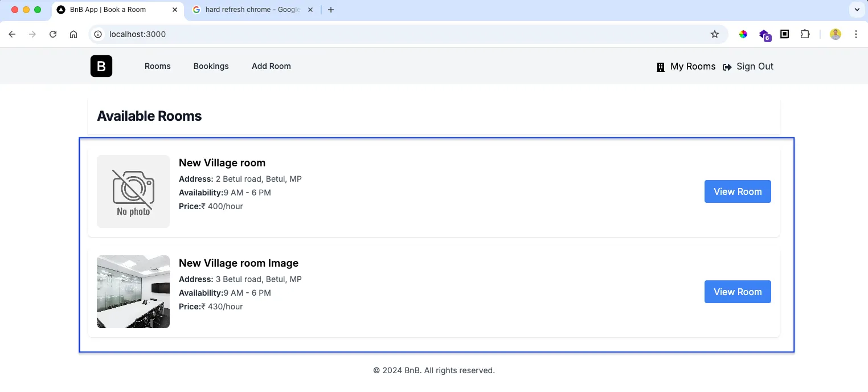Click the browser forward arrow
This screenshot has height=392, width=868.
[32, 34]
